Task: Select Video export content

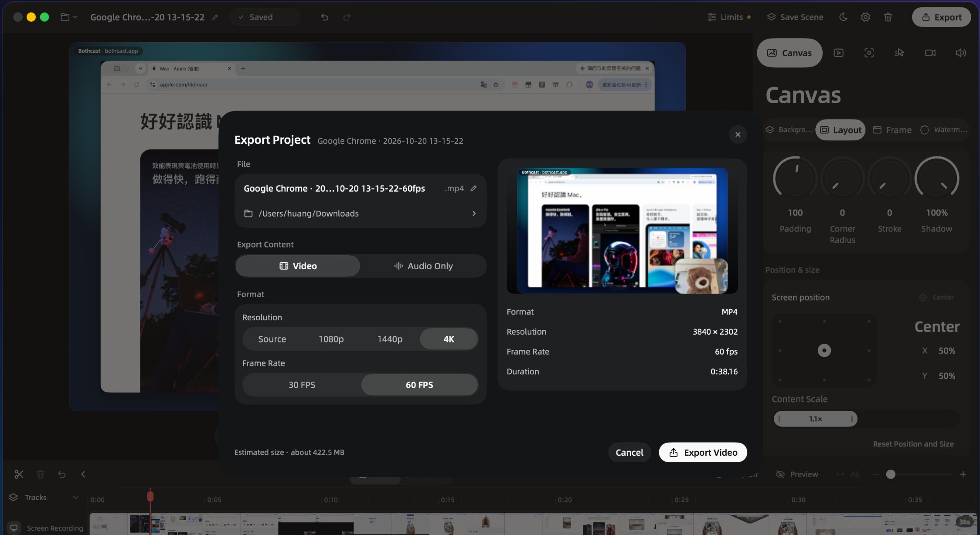Action: (x=298, y=266)
